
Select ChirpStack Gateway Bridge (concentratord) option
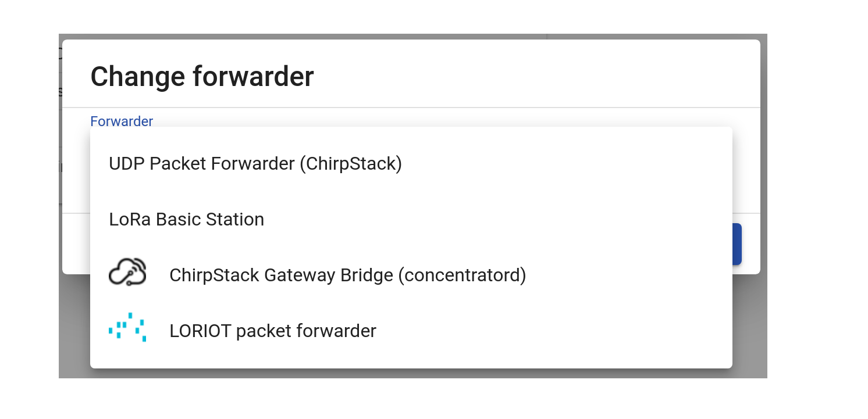[x=348, y=275]
